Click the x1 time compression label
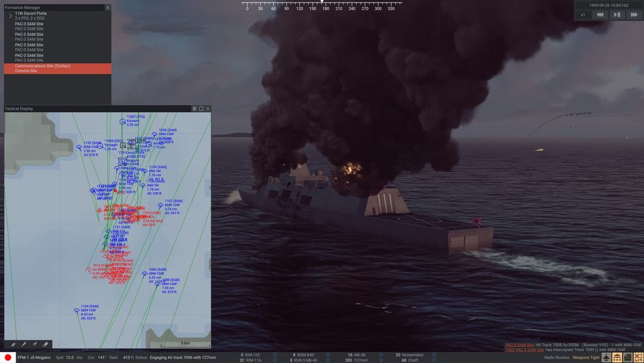 tap(583, 15)
